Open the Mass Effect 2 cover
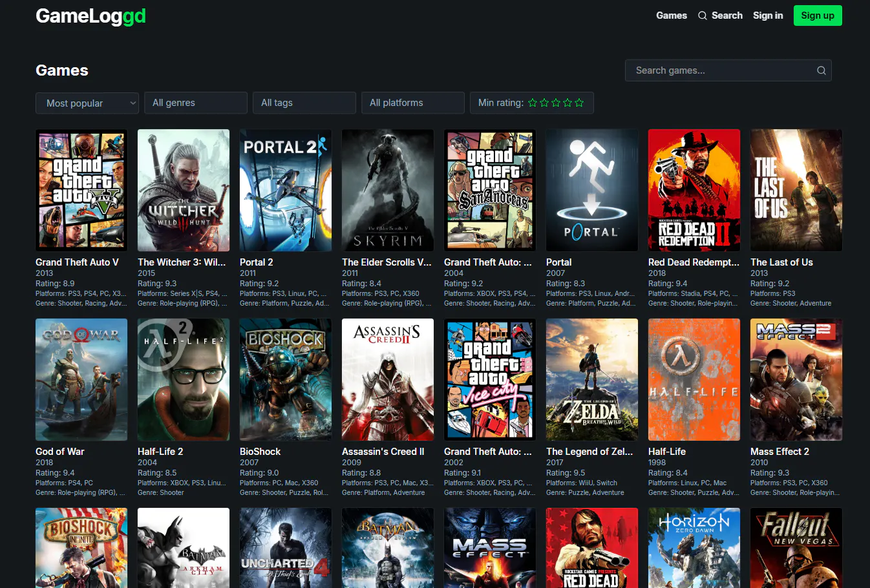Image resolution: width=870 pixels, height=588 pixels. point(796,379)
